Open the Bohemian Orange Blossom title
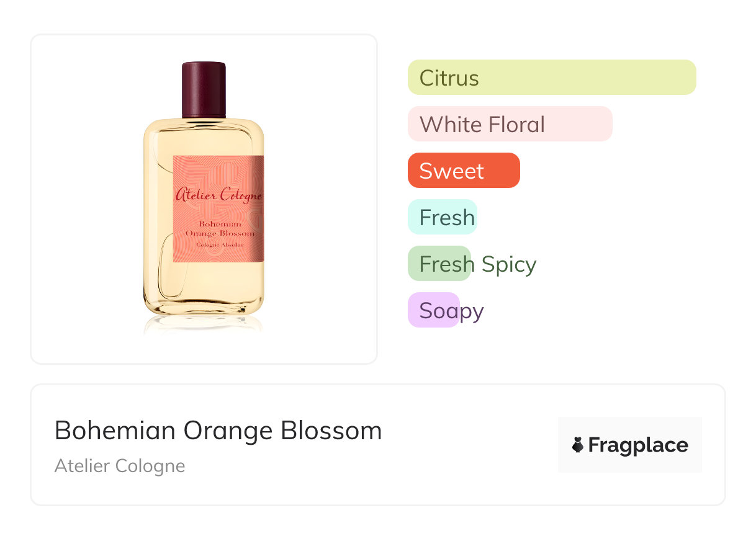 (x=218, y=431)
